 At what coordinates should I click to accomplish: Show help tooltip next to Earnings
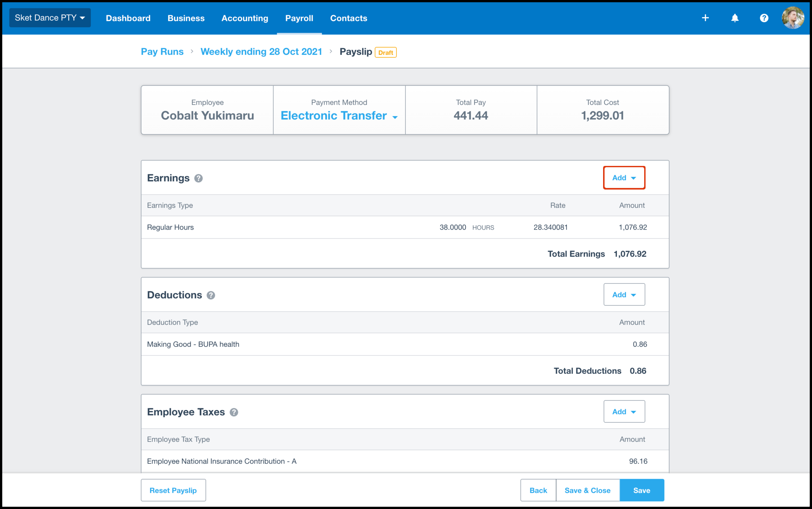click(199, 178)
